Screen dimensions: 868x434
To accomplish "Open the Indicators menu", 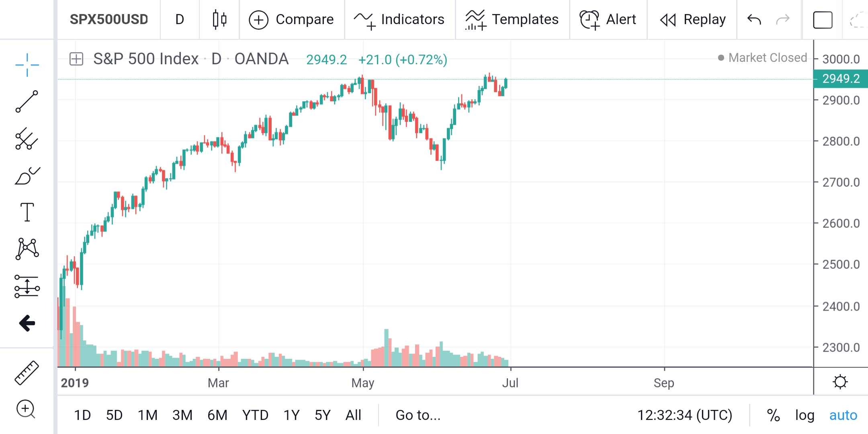I will tap(399, 19).
